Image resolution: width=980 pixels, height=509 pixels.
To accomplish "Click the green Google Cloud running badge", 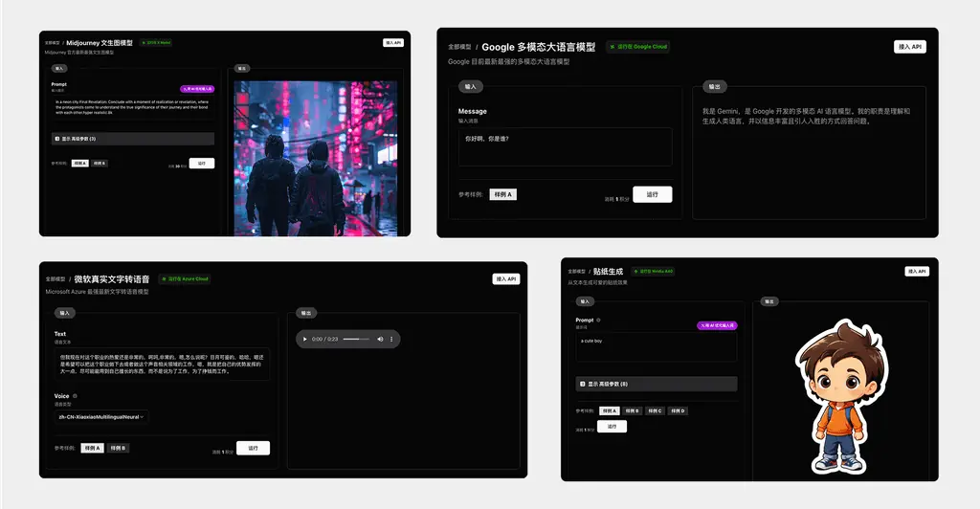I will click(638, 47).
